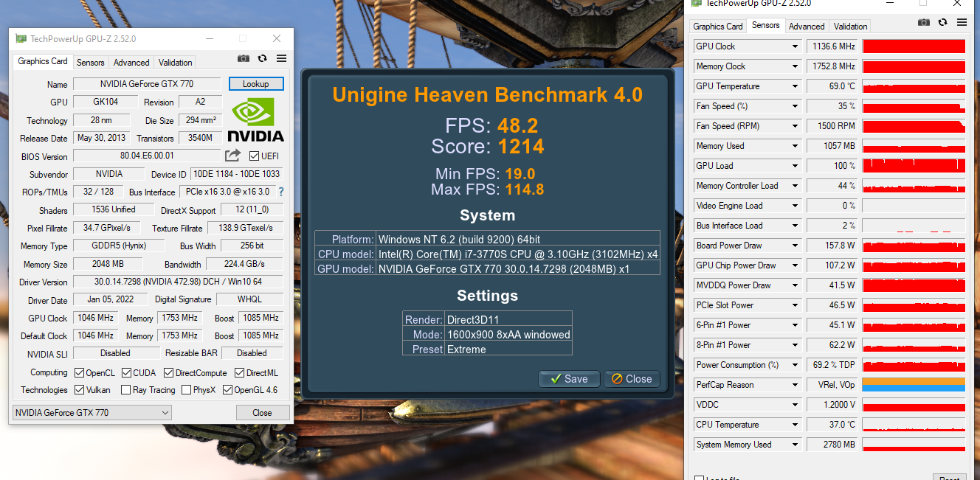Open the GPU Clock sensor dropdown
This screenshot has height=480, width=980.
click(x=795, y=46)
